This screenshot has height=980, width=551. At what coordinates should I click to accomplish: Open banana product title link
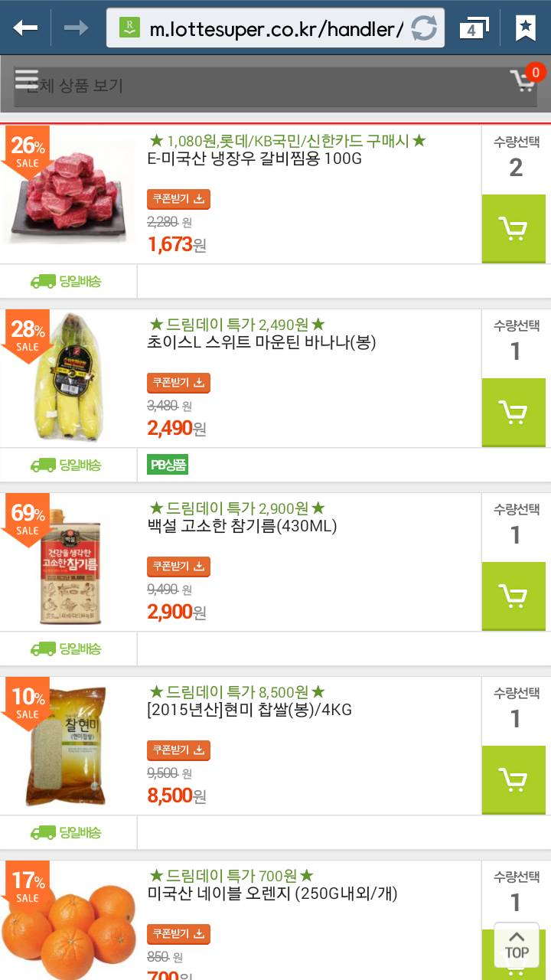[261, 342]
